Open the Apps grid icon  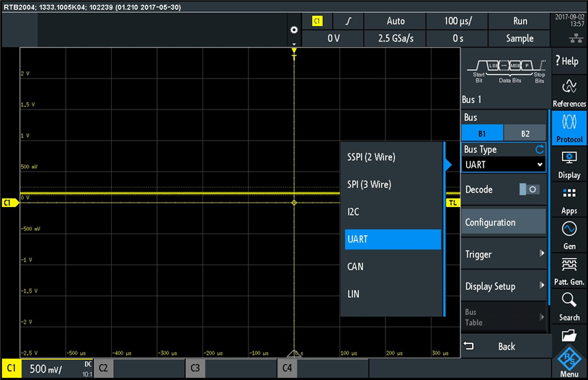(x=569, y=199)
